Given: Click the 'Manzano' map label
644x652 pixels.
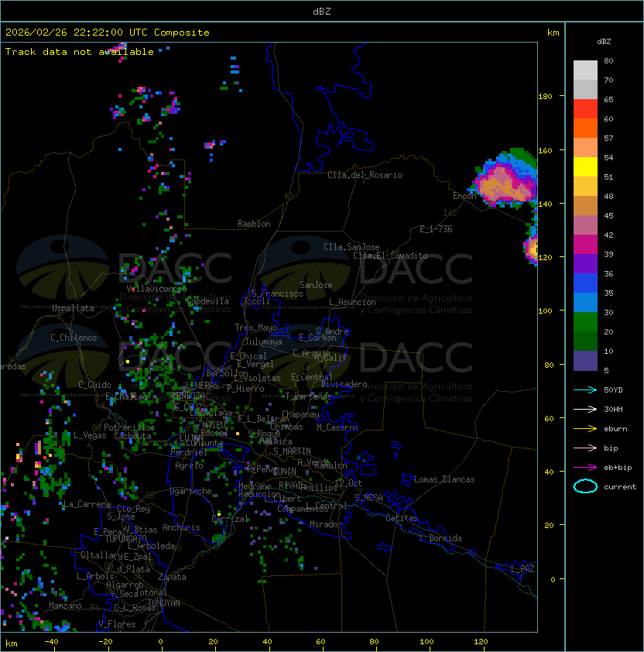Looking at the screenshot, I should click(x=65, y=606).
